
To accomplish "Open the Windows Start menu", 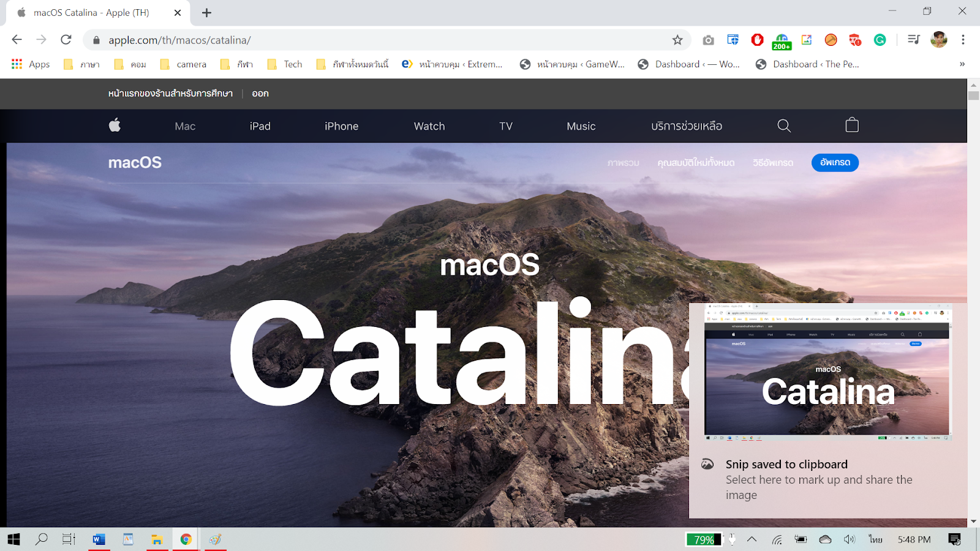I will click(13, 539).
